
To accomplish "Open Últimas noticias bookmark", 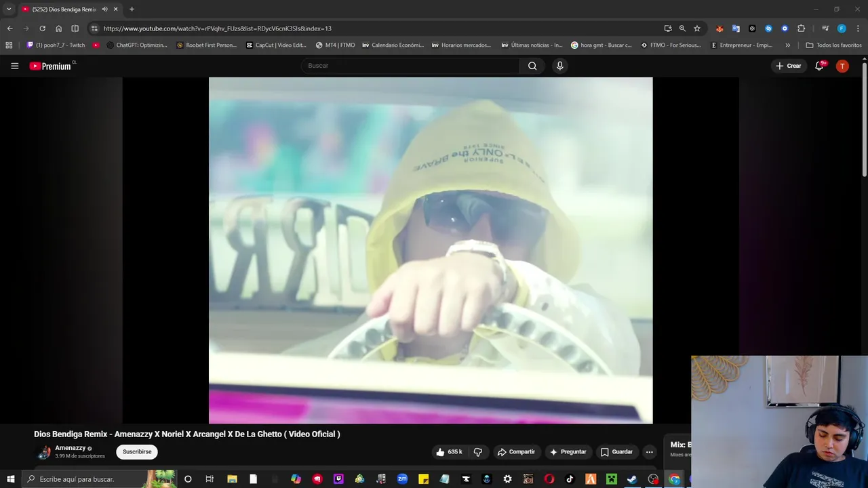I will [532, 45].
